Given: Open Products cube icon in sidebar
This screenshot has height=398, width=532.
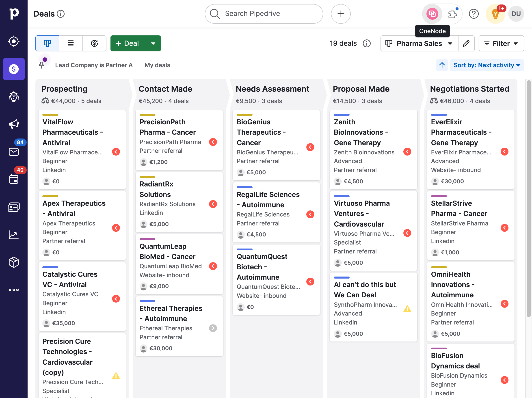Looking at the screenshot, I should coord(14,262).
